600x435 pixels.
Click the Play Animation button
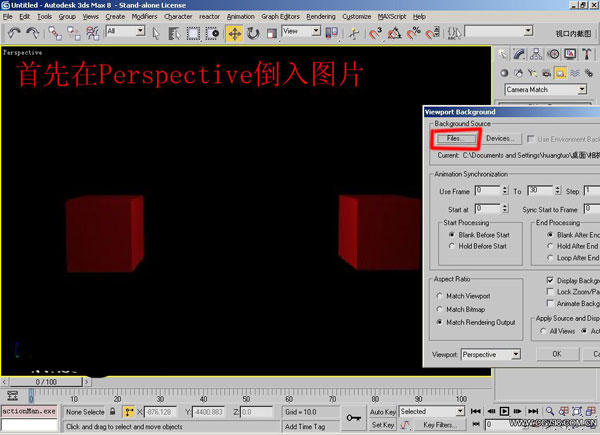click(x=504, y=411)
